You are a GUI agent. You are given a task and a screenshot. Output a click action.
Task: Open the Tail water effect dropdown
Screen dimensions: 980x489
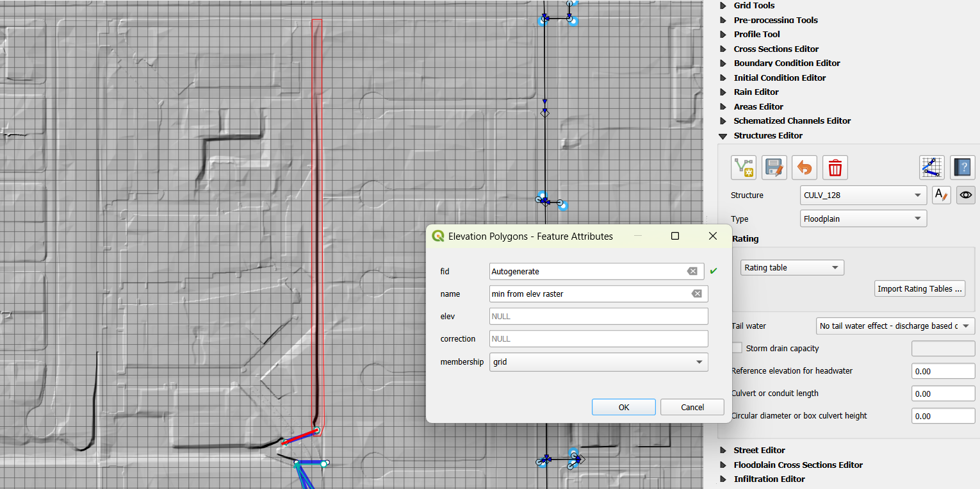pyautogui.click(x=895, y=326)
